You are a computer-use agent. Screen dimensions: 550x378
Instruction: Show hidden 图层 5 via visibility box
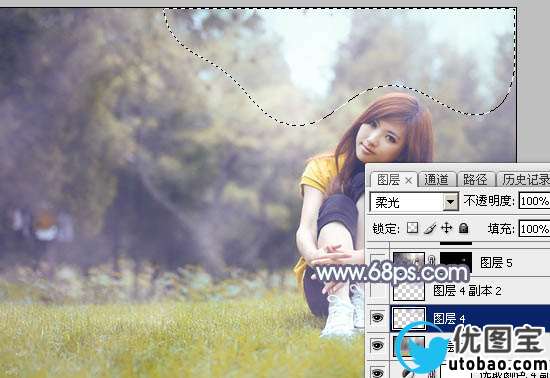[377, 261]
